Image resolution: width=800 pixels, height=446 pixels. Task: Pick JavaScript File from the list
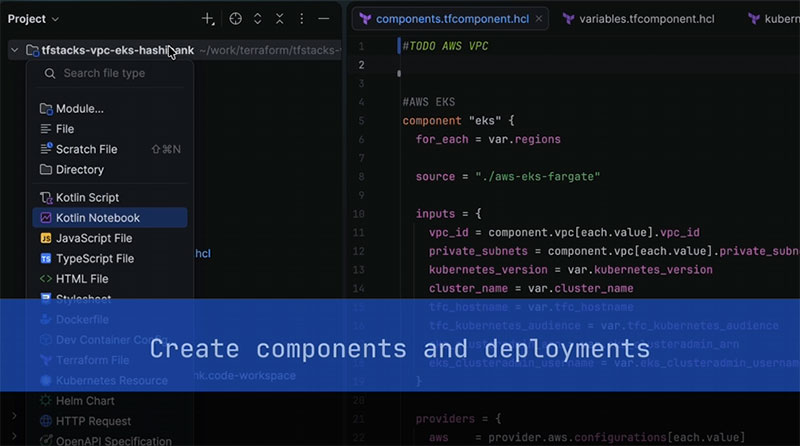(x=94, y=238)
